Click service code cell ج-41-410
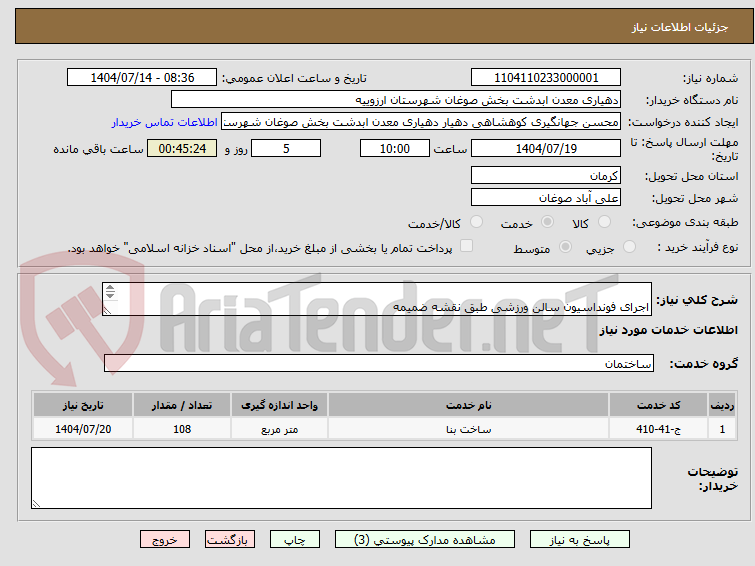 [x=658, y=429]
